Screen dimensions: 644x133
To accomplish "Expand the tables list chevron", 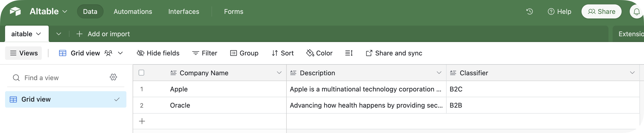I will pos(59,34).
